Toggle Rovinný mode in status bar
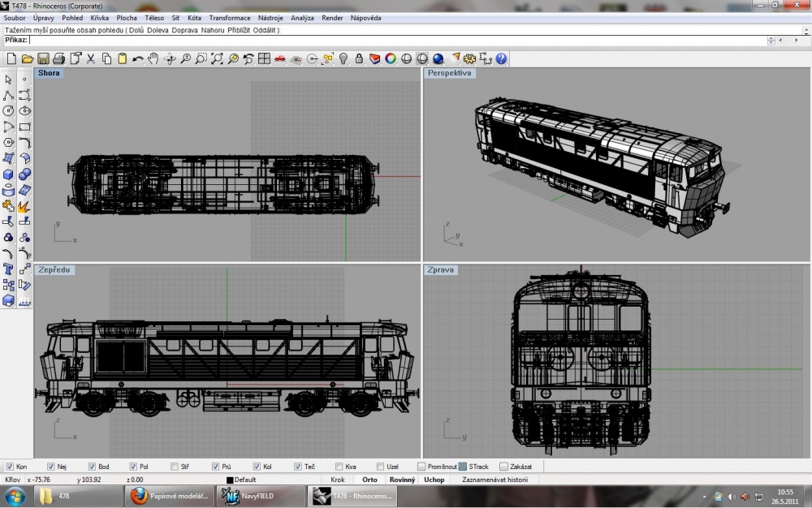Image resolution: width=812 pixels, height=508 pixels. pyautogui.click(x=403, y=480)
